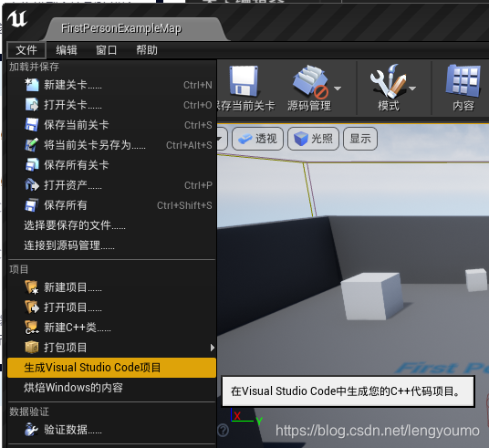
Task: Click the 保存所有 icon
Action: coord(32,205)
